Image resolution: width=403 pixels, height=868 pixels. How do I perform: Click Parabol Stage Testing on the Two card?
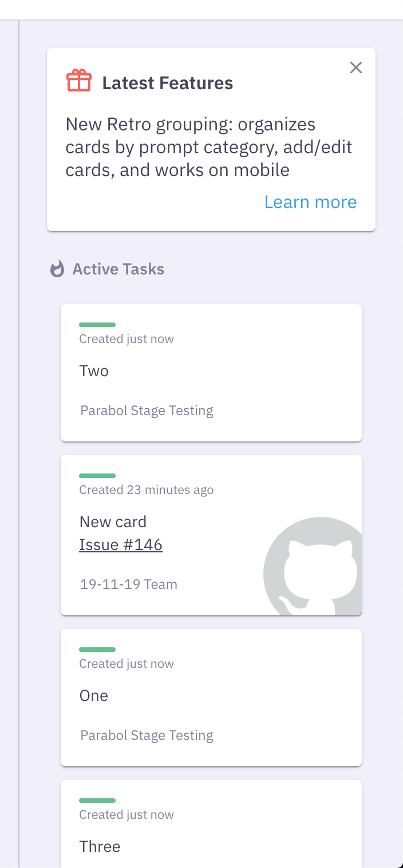click(147, 411)
